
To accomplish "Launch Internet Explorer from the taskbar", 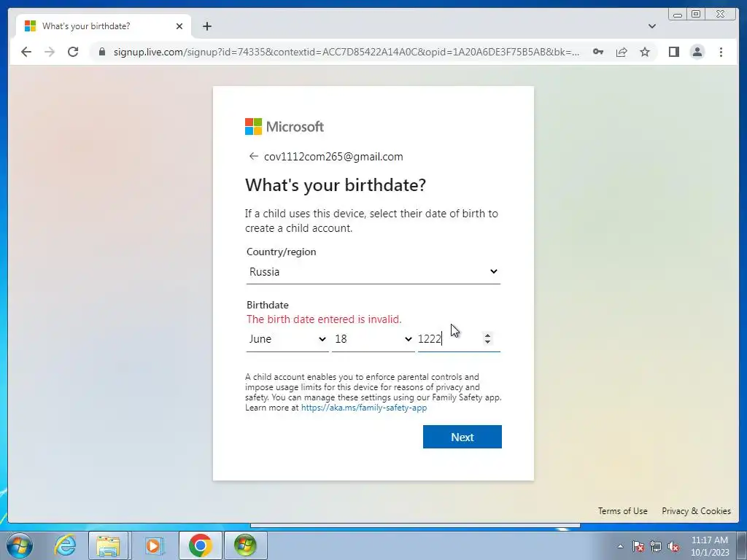I will 65,545.
